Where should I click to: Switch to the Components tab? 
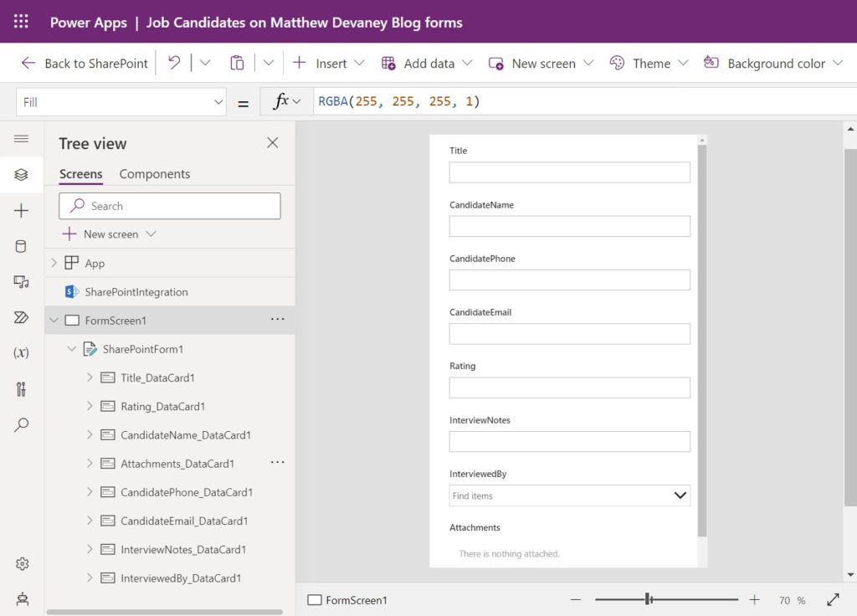(x=155, y=174)
